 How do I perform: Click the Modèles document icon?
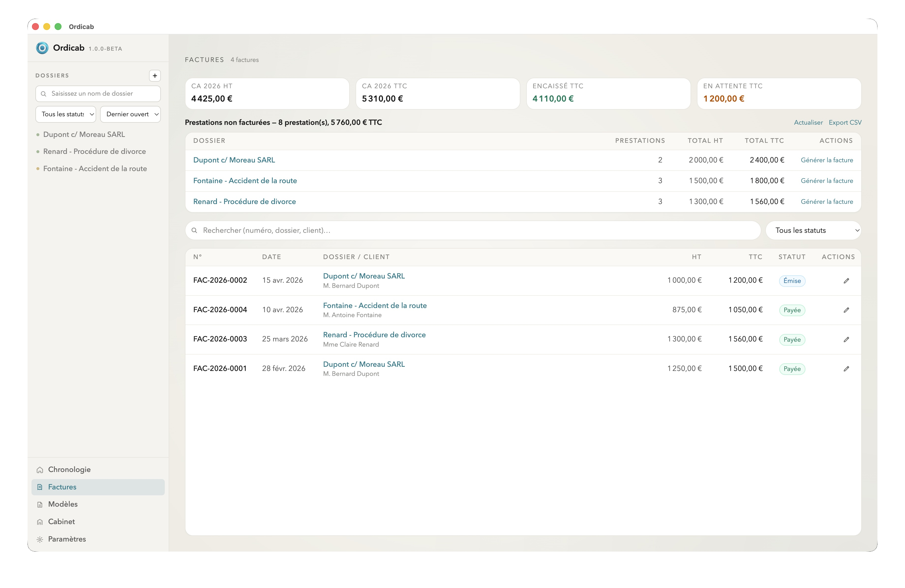pyautogui.click(x=40, y=505)
